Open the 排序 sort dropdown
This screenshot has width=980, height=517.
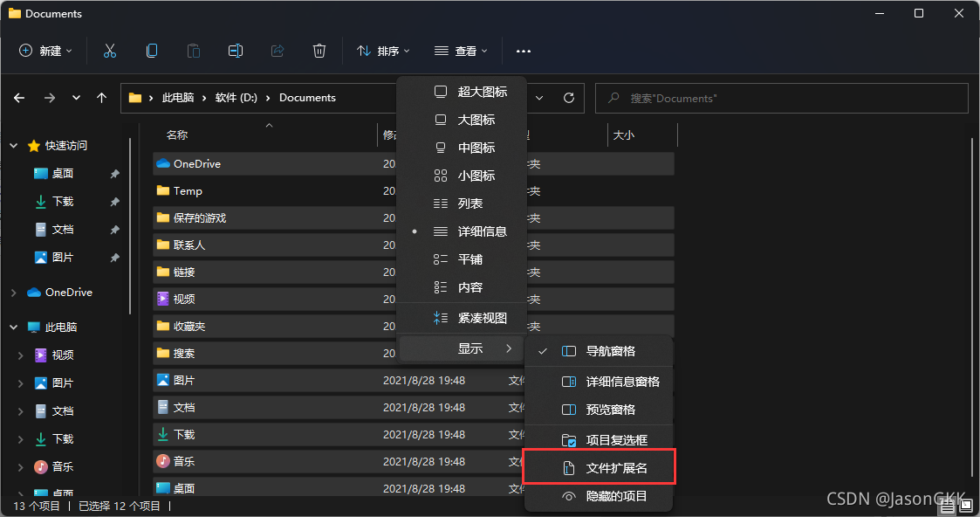coord(383,52)
